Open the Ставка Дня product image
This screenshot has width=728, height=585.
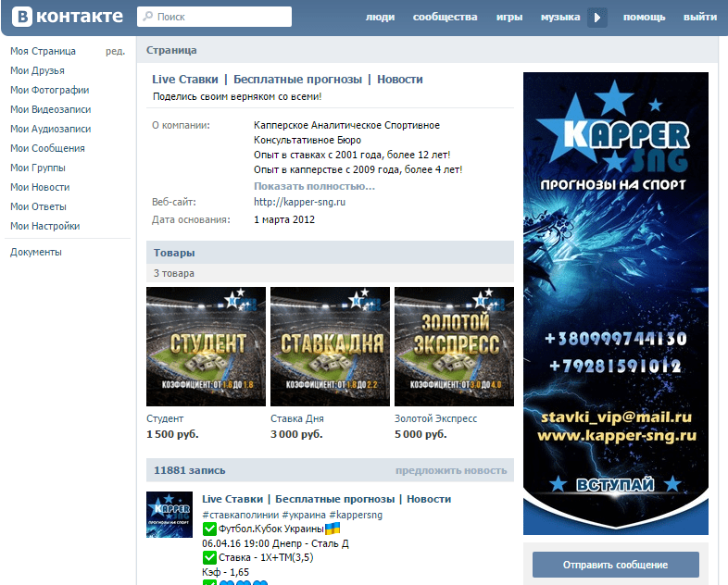[x=330, y=346]
